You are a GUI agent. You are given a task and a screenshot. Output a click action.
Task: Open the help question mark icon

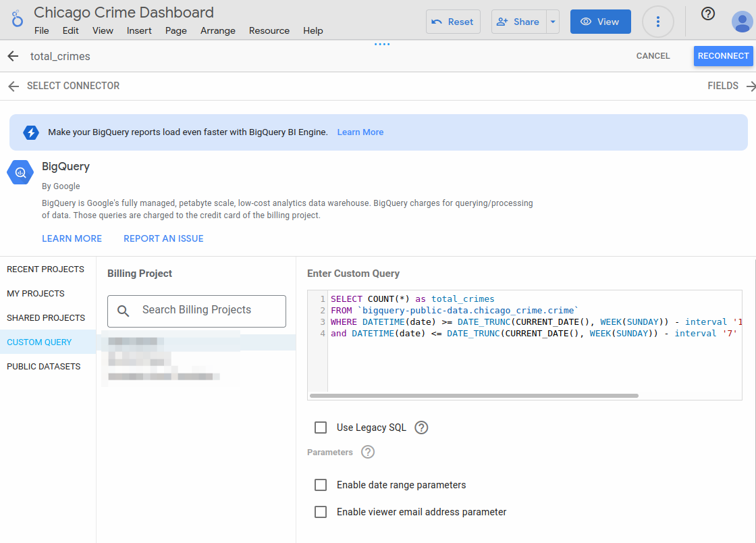(708, 14)
